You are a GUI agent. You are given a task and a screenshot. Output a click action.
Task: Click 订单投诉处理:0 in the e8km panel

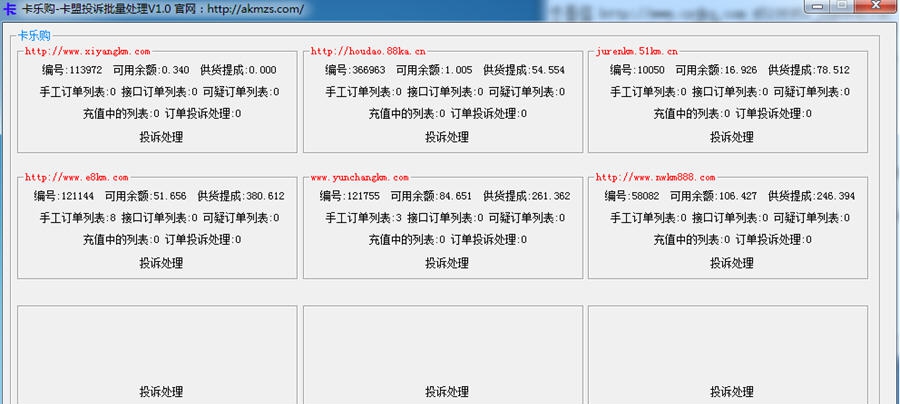(x=203, y=240)
